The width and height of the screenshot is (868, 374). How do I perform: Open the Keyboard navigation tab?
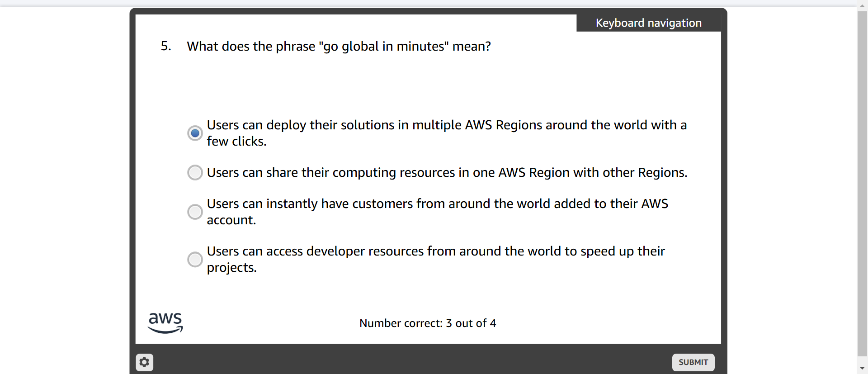point(649,23)
